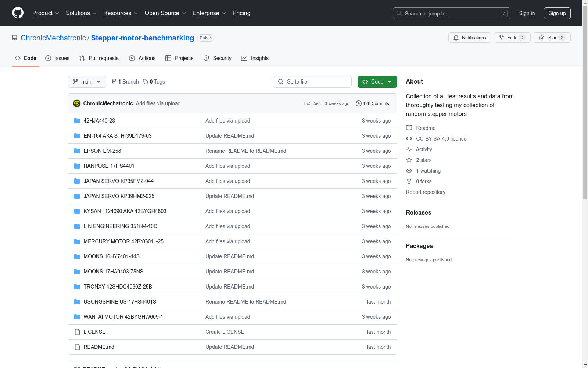Click the star icon in the Star button
Viewport: 588px width, 368px height.
[541, 37]
